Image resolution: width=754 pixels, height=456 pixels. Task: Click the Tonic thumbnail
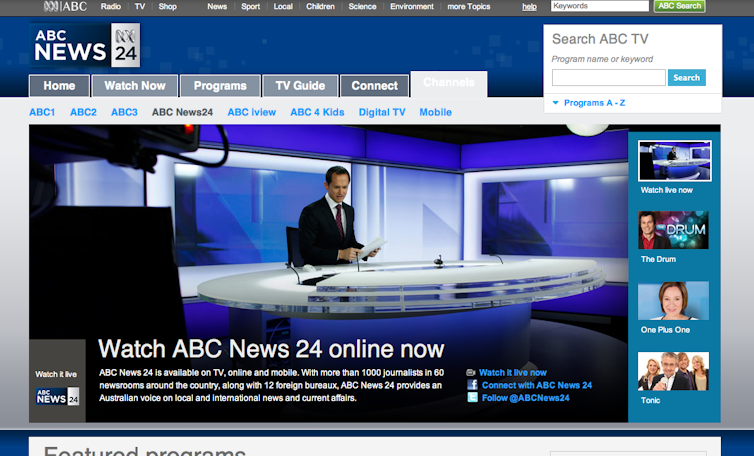pyautogui.click(x=673, y=371)
